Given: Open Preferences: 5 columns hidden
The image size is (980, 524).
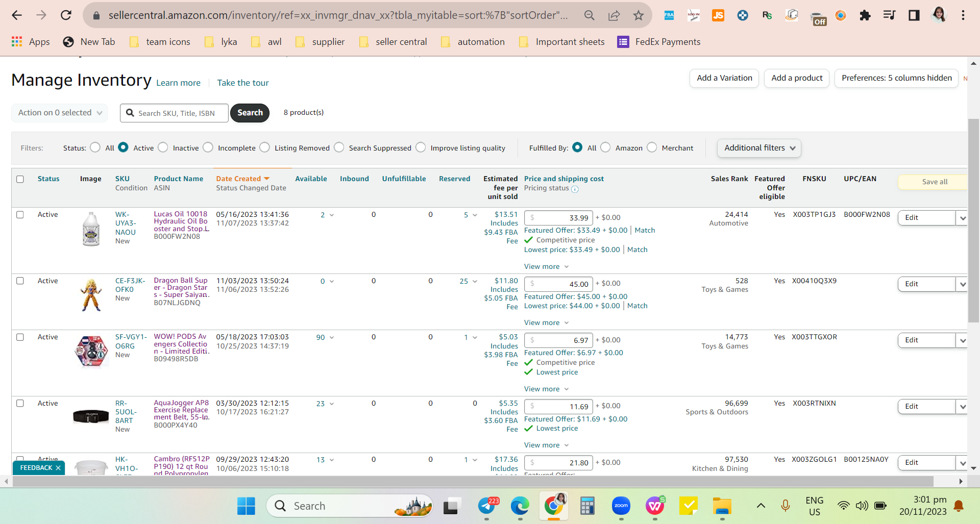Looking at the screenshot, I should point(897,78).
